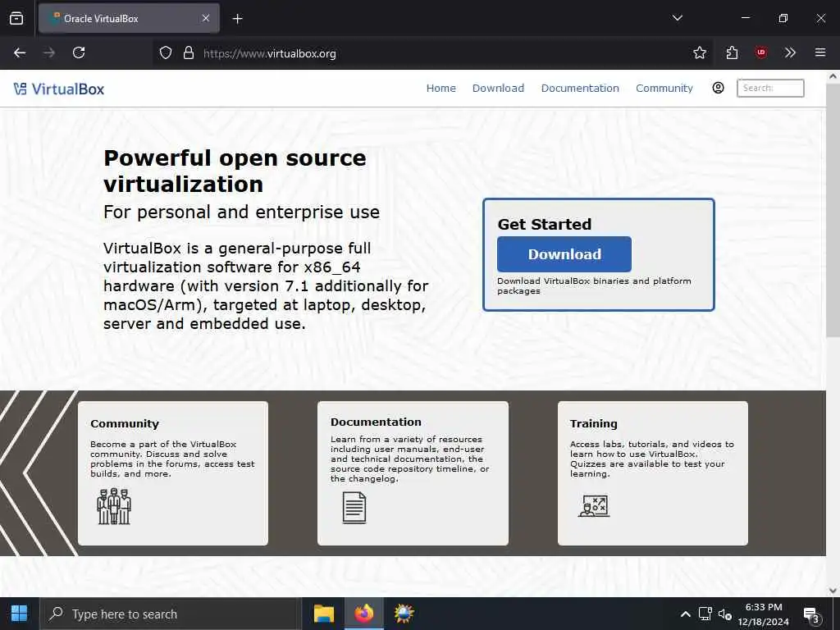
Task: Open the Windows Start menu
Action: pyautogui.click(x=20, y=614)
